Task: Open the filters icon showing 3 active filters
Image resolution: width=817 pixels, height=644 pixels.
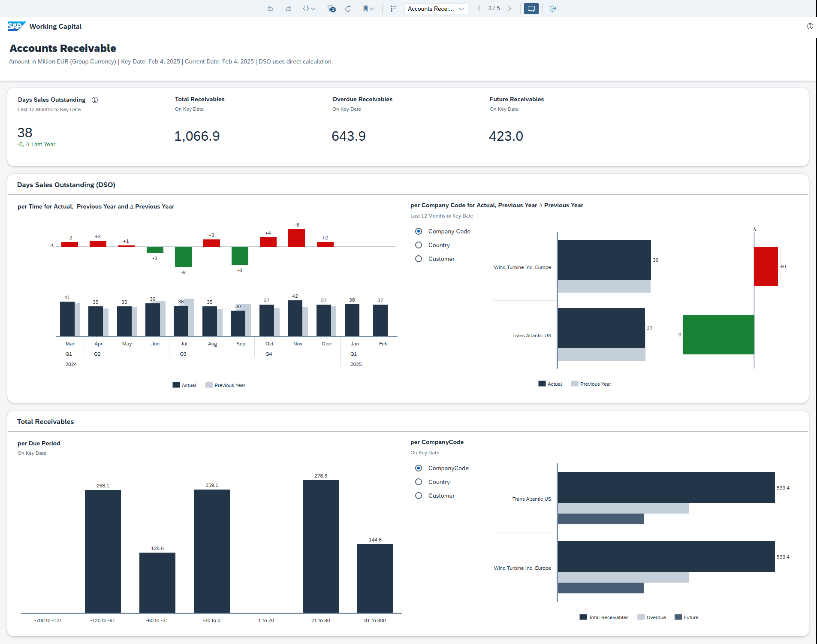Action: click(330, 9)
